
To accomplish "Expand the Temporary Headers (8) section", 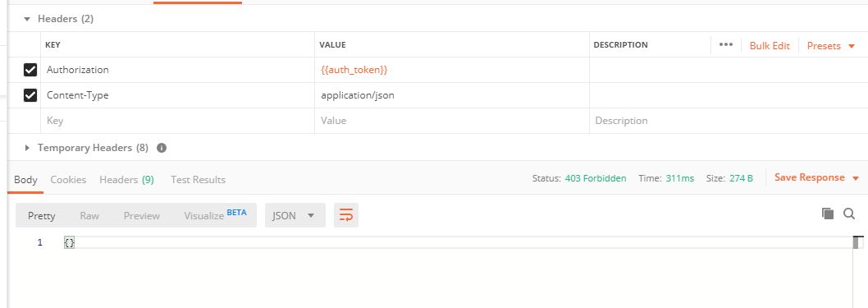I will pyautogui.click(x=27, y=148).
